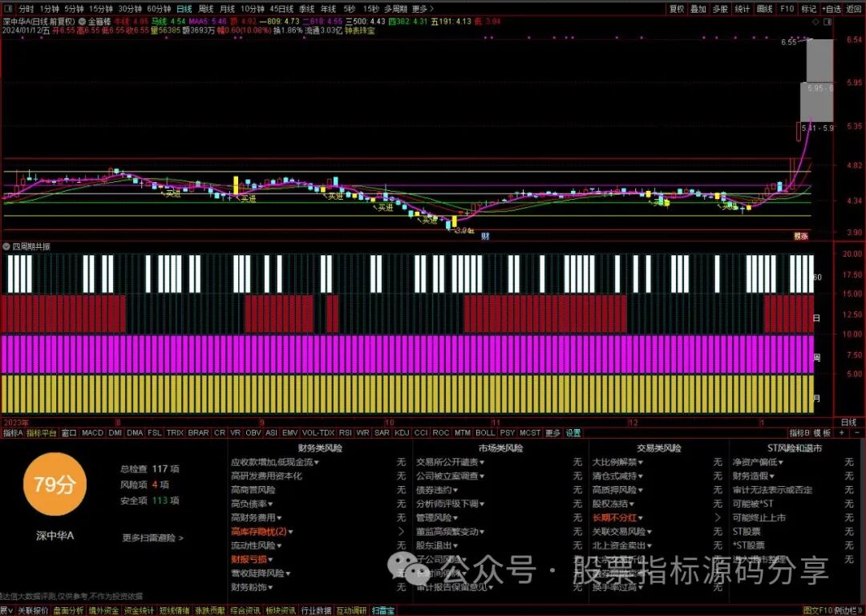Activate the 画线 drawing tool
866x616 pixels.
(x=764, y=9)
